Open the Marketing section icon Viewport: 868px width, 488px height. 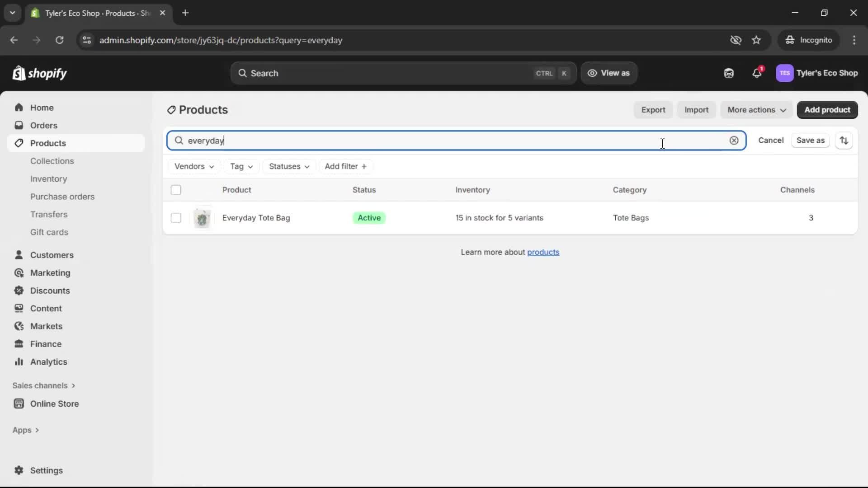tap(19, 273)
